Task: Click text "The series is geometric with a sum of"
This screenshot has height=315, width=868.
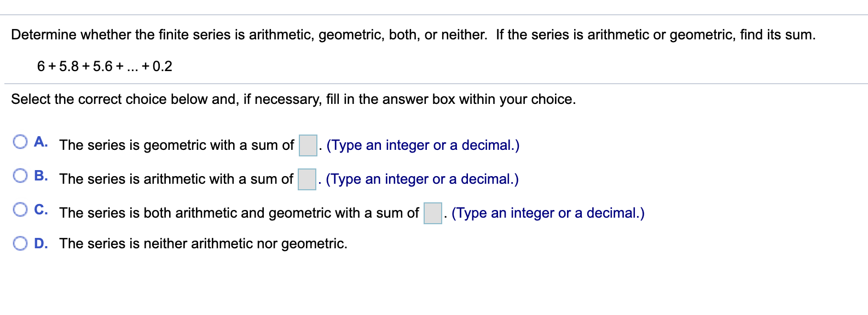Action: click(176, 145)
